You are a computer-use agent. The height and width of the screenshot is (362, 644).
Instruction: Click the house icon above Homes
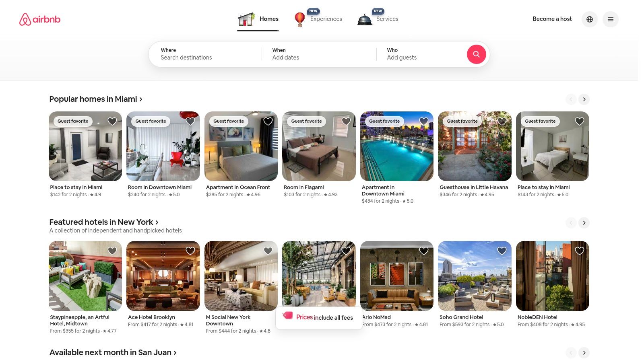tap(246, 19)
